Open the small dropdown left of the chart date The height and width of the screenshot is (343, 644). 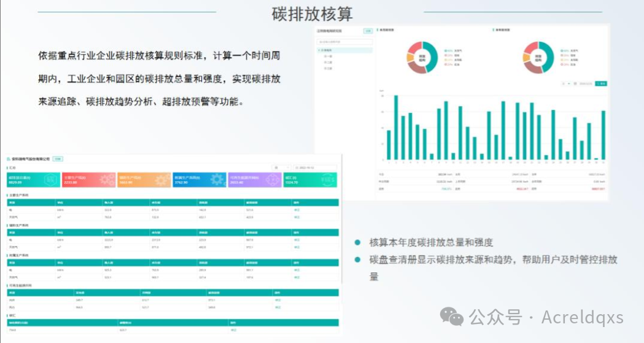(567, 83)
